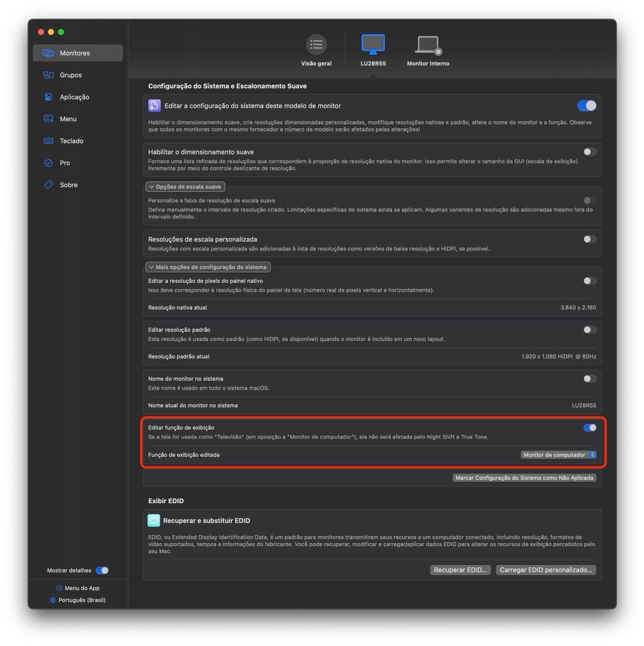This screenshot has height=646, width=644.
Task: Collapse 'Mais opções de configuração do sistema'
Action: pos(208,267)
